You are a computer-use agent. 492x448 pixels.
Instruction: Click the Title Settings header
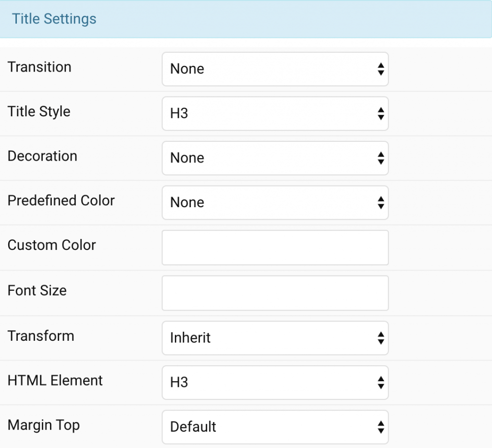pyautogui.click(x=54, y=19)
